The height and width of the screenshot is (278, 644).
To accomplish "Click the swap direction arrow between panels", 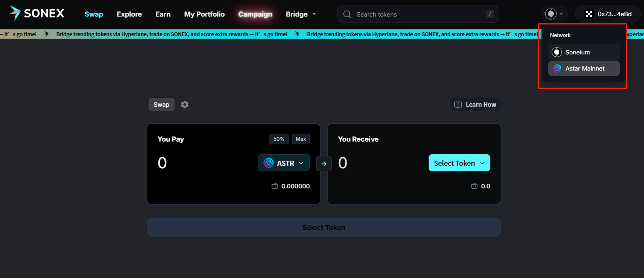I will (x=324, y=164).
